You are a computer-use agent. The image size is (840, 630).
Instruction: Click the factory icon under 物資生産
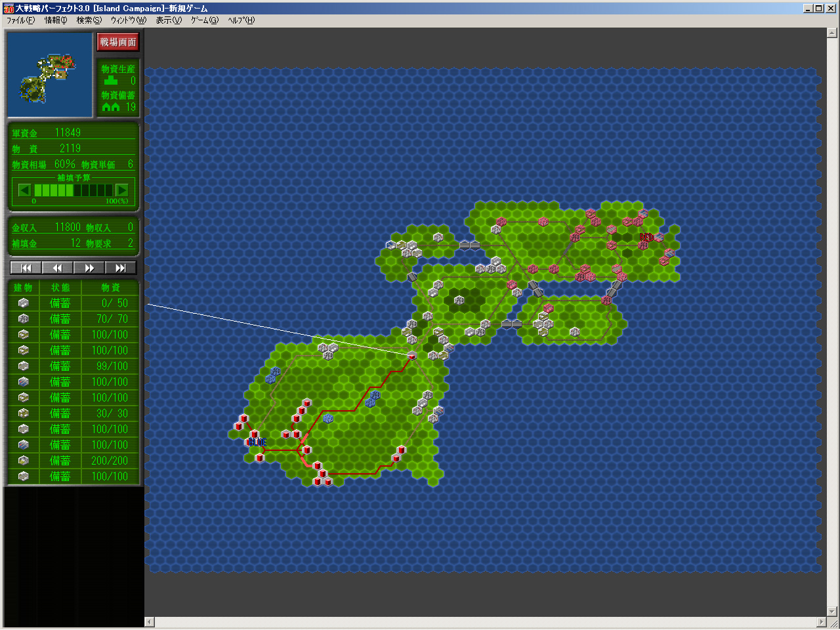coord(111,81)
